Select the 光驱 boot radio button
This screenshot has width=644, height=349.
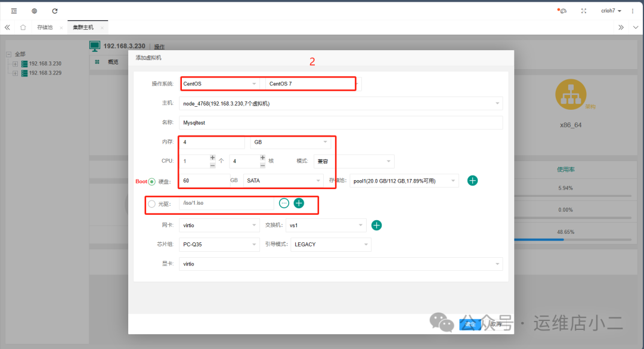[152, 204]
